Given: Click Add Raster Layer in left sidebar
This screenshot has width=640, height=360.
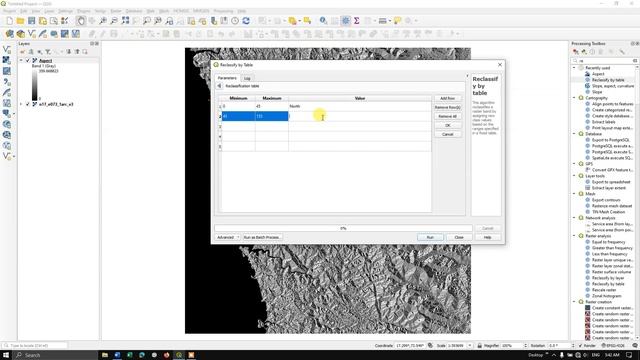Looking at the screenshot, I should point(7,60).
